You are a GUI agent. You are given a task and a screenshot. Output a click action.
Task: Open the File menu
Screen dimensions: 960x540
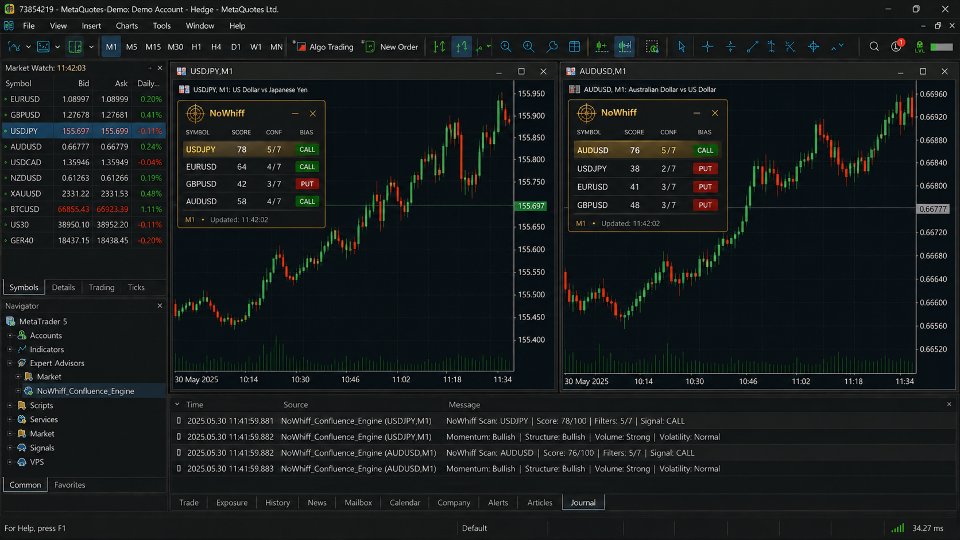pos(29,26)
